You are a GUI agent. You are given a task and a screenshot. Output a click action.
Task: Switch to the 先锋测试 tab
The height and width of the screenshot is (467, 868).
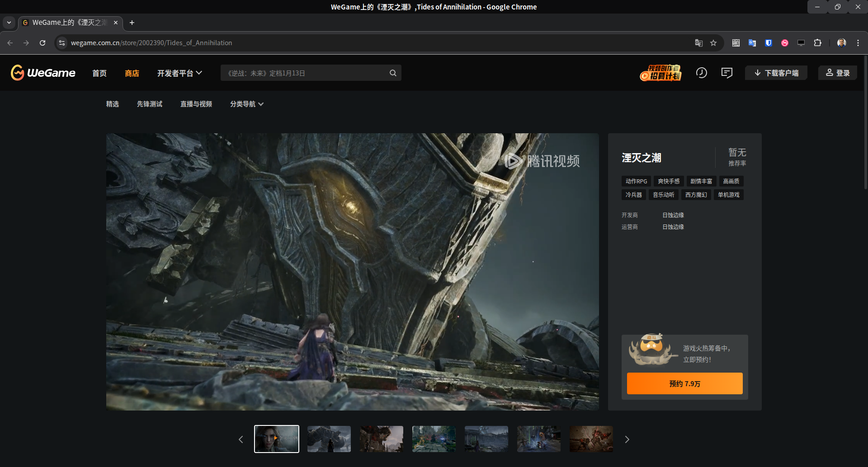[x=150, y=104]
